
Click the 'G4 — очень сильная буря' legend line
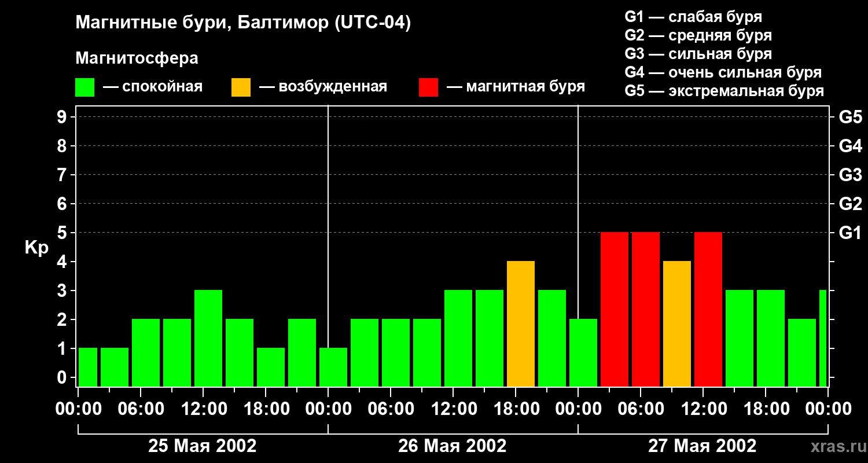(723, 72)
